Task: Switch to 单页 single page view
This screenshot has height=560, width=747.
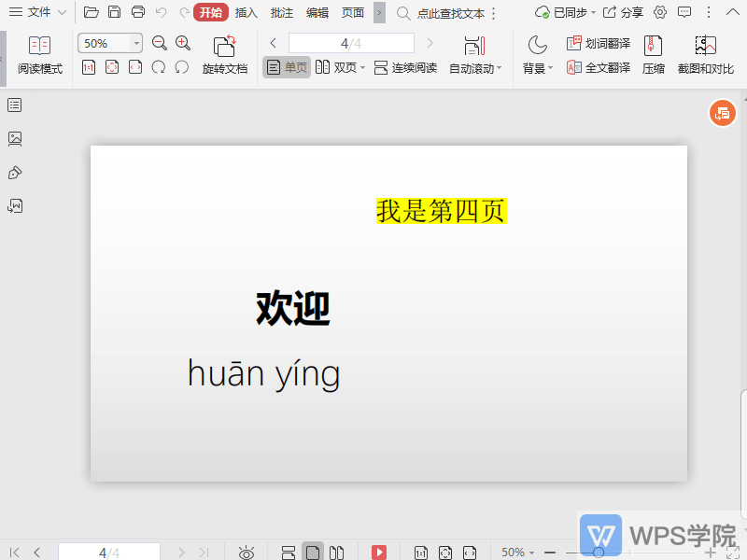Action: 286,67
